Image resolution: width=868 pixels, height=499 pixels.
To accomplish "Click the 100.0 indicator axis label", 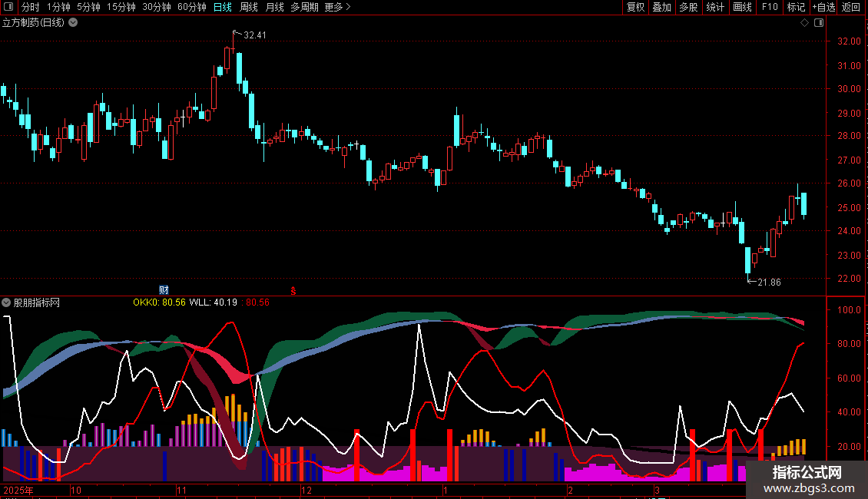I will click(849, 310).
